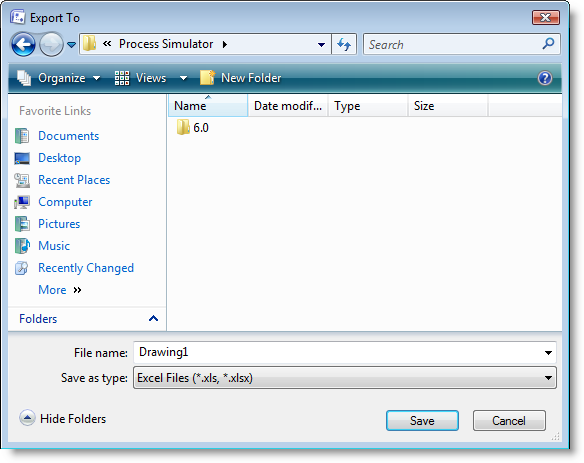Click the Cancel button

point(509,421)
